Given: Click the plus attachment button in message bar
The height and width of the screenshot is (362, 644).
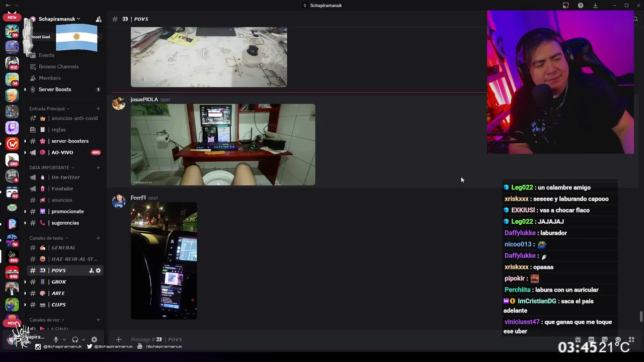Looking at the screenshot, I should click(x=119, y=339).
